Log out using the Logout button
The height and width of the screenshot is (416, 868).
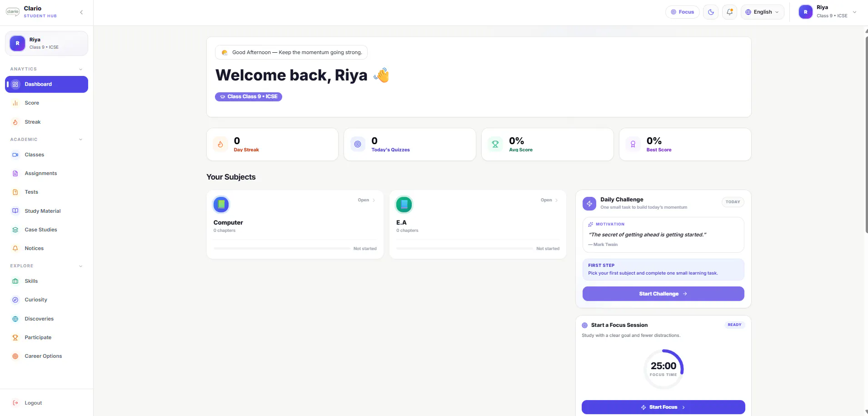click(x=46, y=403)
